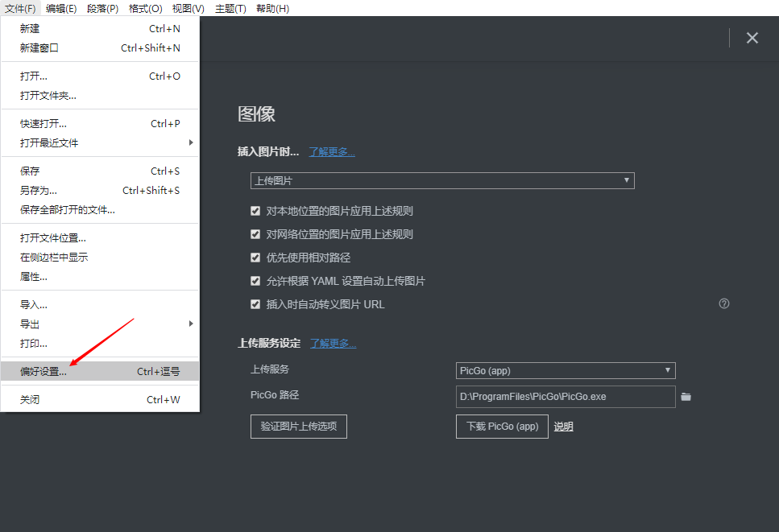Select 新建窗口 menu entry

click(100, 48)
